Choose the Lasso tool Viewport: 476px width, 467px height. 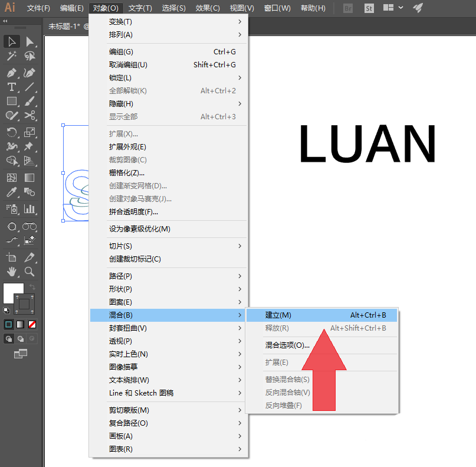(x=29, y=56)
